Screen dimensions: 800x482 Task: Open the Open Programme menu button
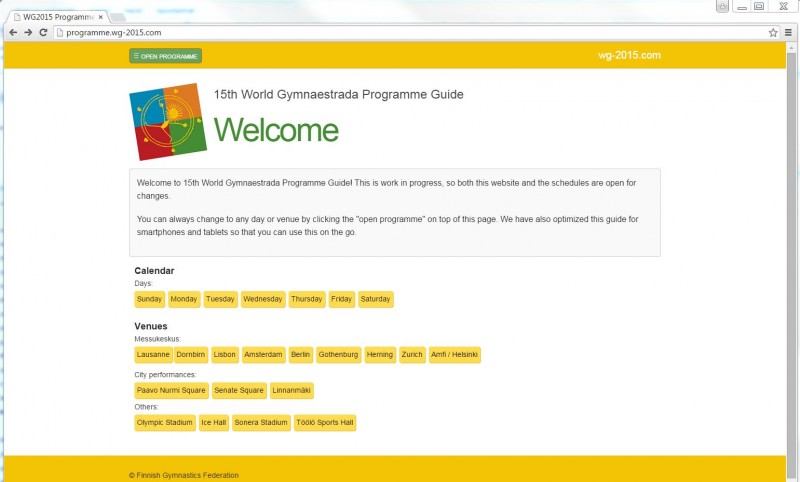(165, 56)
